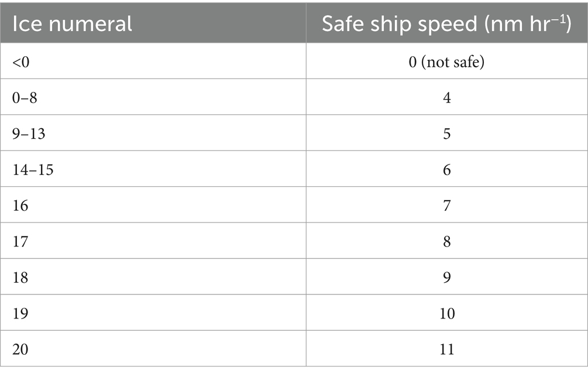Image resolution: width=588 pixels, height=377 pixels.
Task: Select ice numeral 17 cell
Action: point(153,241)
